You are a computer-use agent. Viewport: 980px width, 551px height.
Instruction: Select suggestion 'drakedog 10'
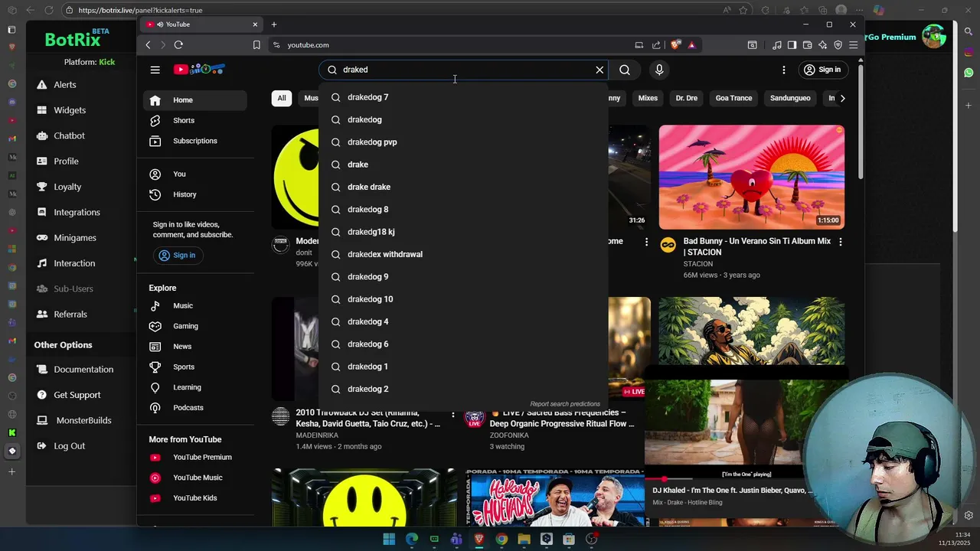(x=463, y=299)
